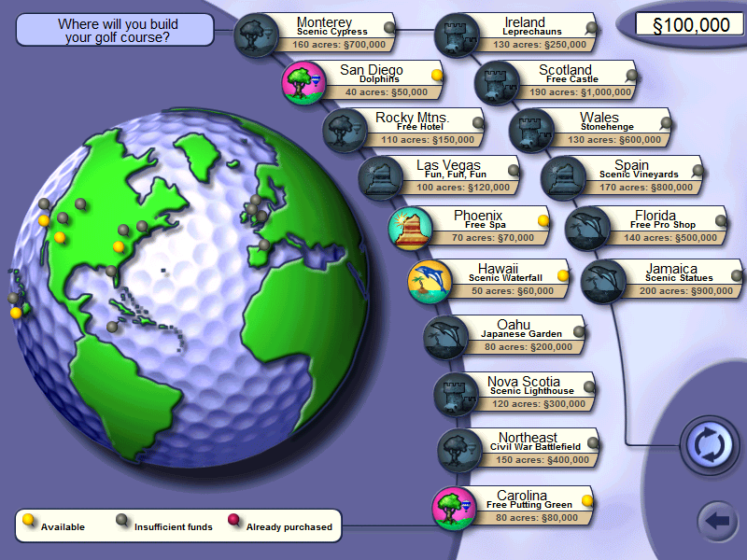The width and height of the screenshot is (747, 560).
Task: Select the Nova Scotia castle icon
Action: pos(457,395)
